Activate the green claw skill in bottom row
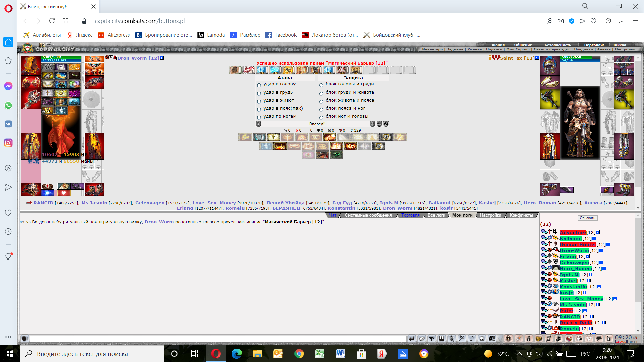 pos(336,155)
